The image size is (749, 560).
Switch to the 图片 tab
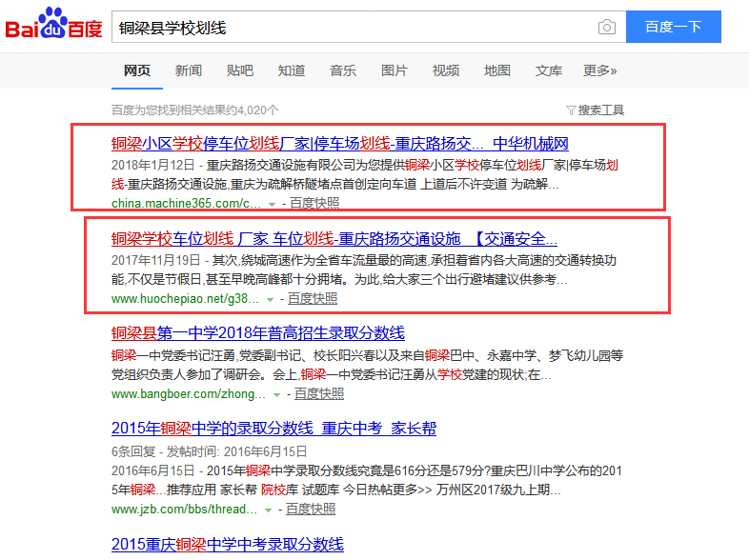coord(395,70)
